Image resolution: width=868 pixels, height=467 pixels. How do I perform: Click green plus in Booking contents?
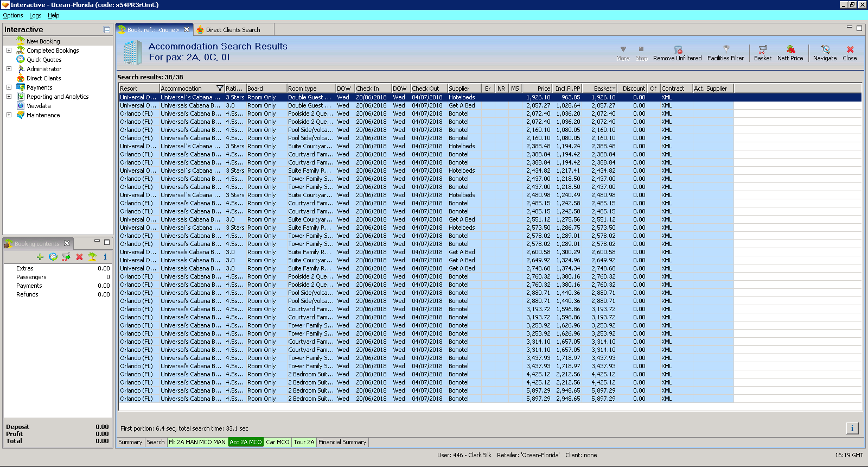(40, 257)
